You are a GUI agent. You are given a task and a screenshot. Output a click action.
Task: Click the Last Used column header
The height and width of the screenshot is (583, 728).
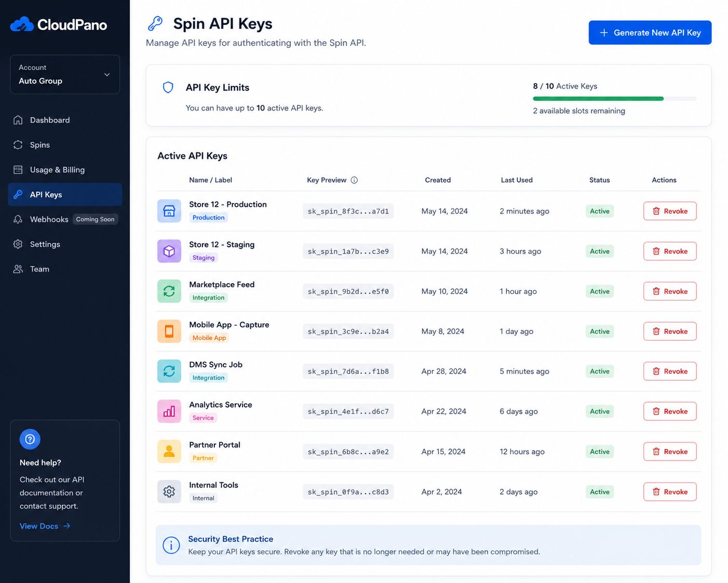tap(517, 180)
